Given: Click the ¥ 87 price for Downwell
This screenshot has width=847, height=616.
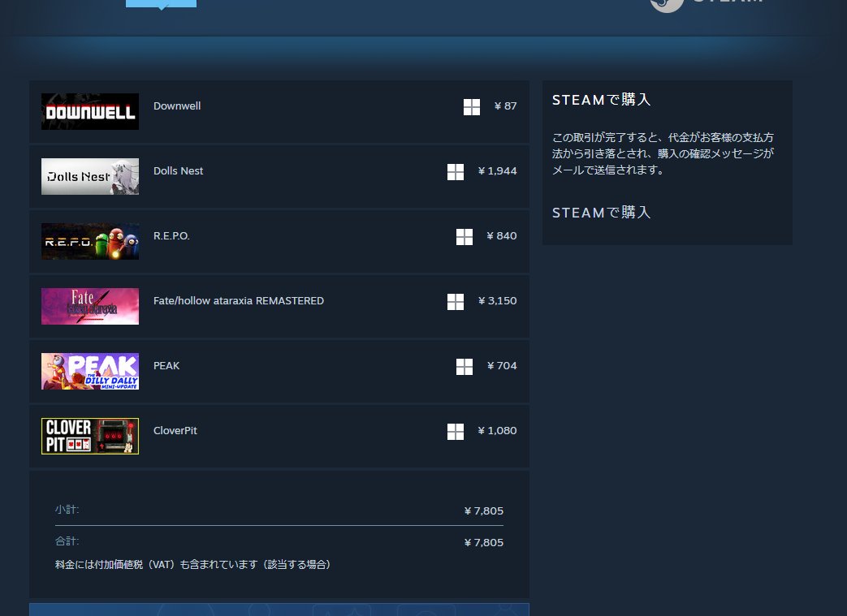Looking at the screenshot, I should click(506, 106).
